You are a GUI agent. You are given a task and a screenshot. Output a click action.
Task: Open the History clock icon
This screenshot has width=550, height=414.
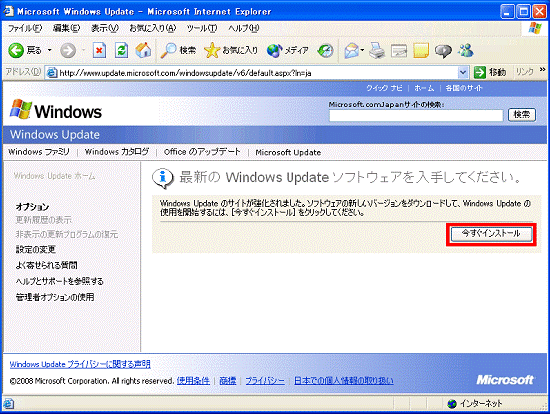coord(325,51)
